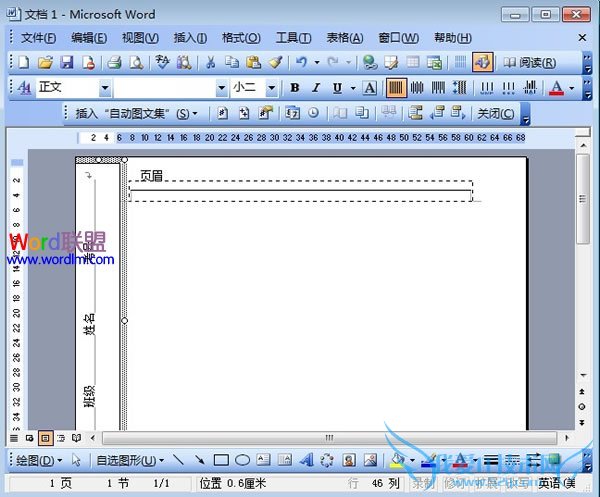This screenshot has width=600, height=497.
Task: Open the 格式(O) menu
Action: click(x=241, y=37)
